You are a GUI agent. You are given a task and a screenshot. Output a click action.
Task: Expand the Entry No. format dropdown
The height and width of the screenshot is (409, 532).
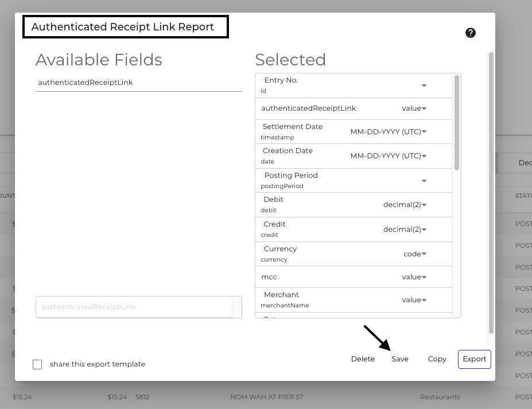coord(424,84)
